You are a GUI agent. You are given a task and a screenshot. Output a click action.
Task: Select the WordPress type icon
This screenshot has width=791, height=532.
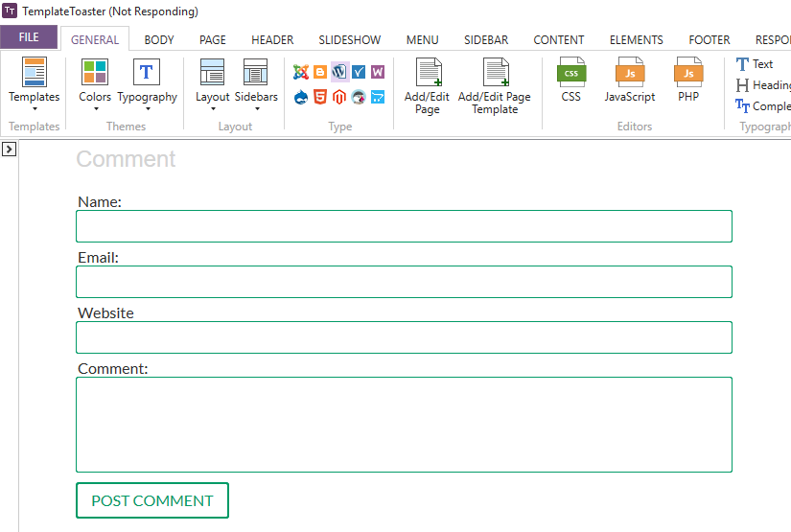(339, 72)
